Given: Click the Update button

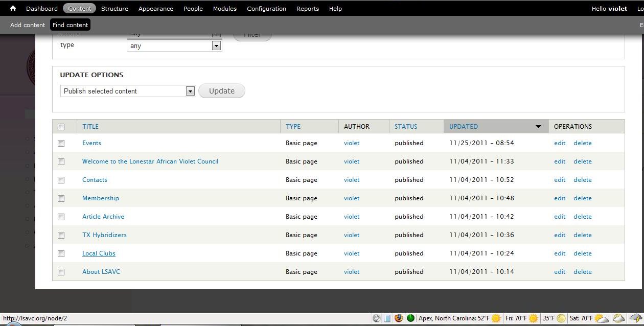Looking at the screenshot, I should 222,91.
